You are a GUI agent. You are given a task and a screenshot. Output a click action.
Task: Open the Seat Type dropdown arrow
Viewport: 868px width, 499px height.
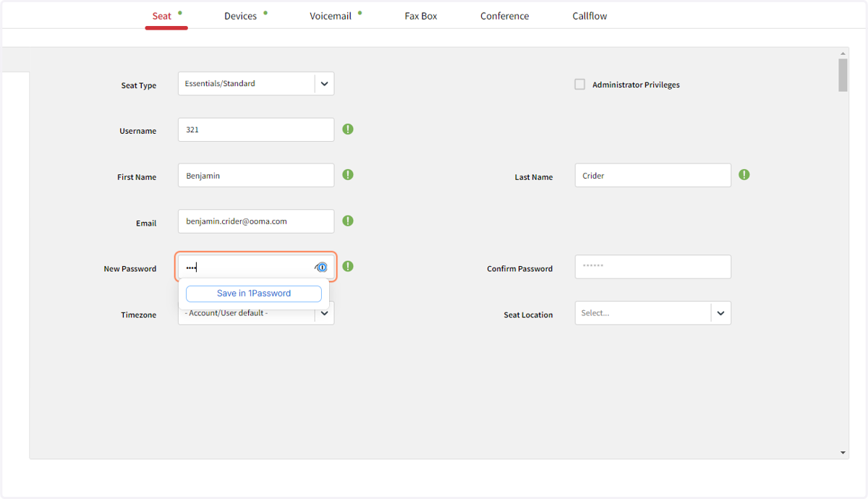coord(324,84)
